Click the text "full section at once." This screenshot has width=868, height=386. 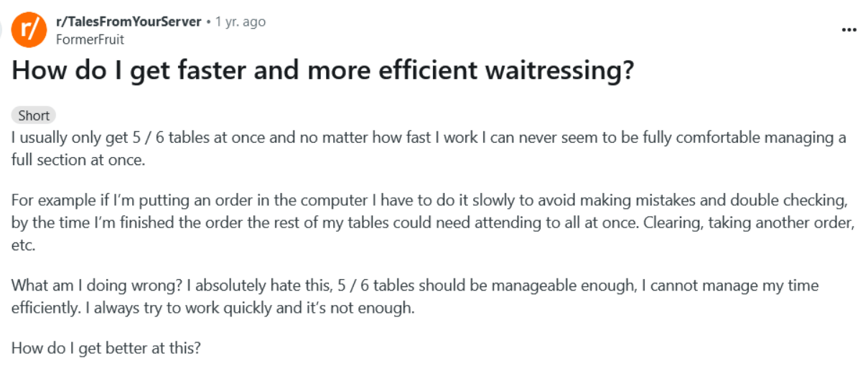coord(78,160)
